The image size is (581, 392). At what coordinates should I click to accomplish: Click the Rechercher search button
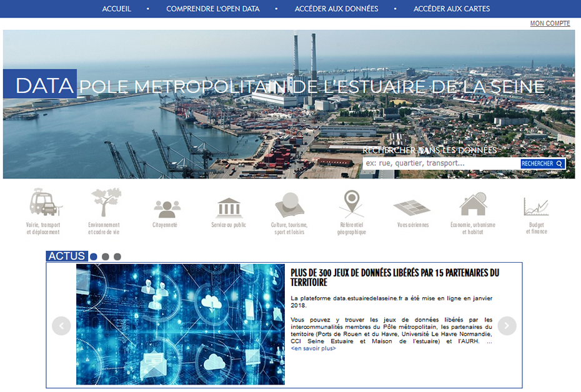click(x=543, y=164)
